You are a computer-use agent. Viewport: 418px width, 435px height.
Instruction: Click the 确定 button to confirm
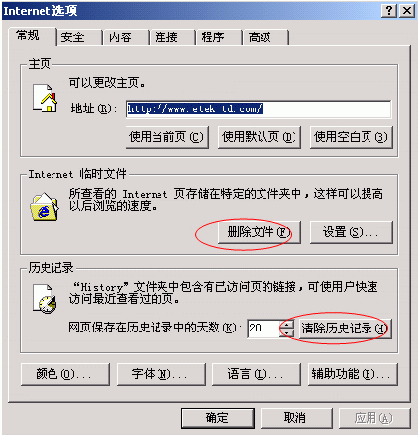pyautogui.click(x=218, y=418)
